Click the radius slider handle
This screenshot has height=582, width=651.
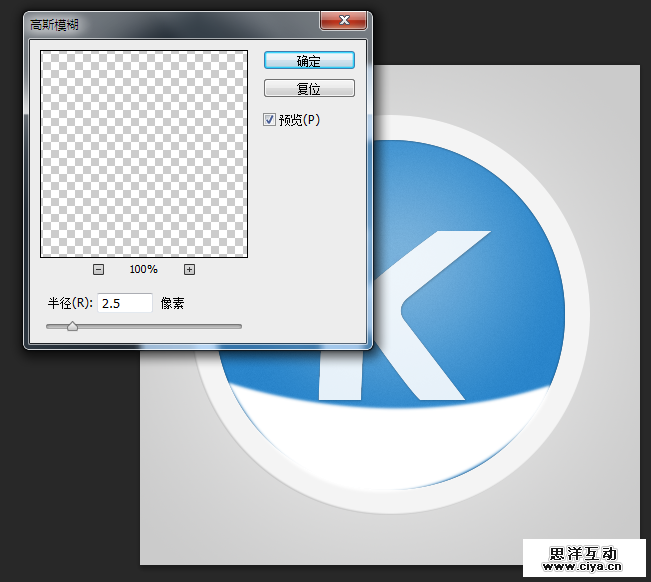pos(72,326)
